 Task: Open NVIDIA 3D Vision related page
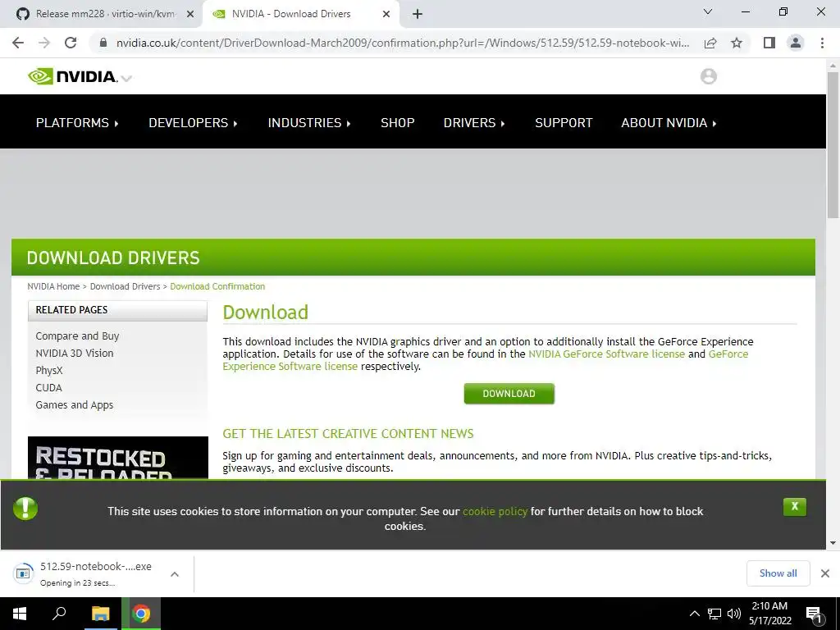click(75, 353)
